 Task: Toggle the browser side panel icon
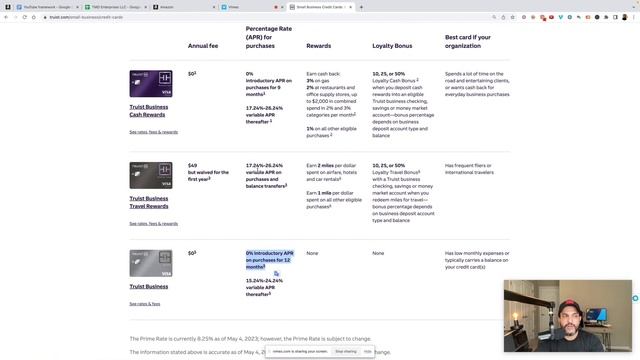coord(615,17)
